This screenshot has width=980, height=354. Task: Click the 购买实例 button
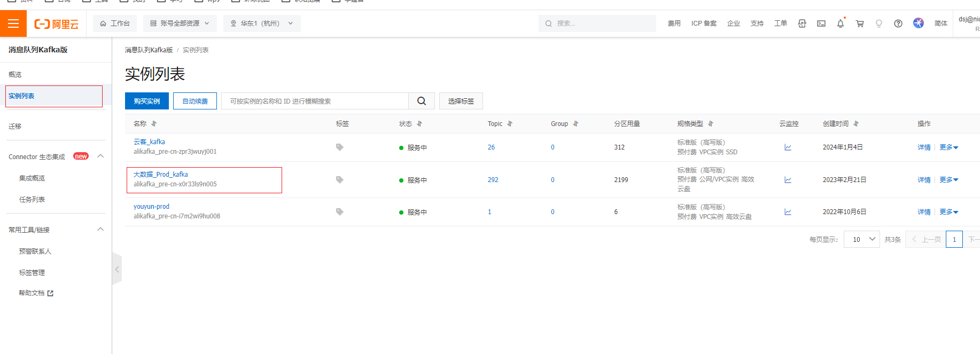pos(147,101)
